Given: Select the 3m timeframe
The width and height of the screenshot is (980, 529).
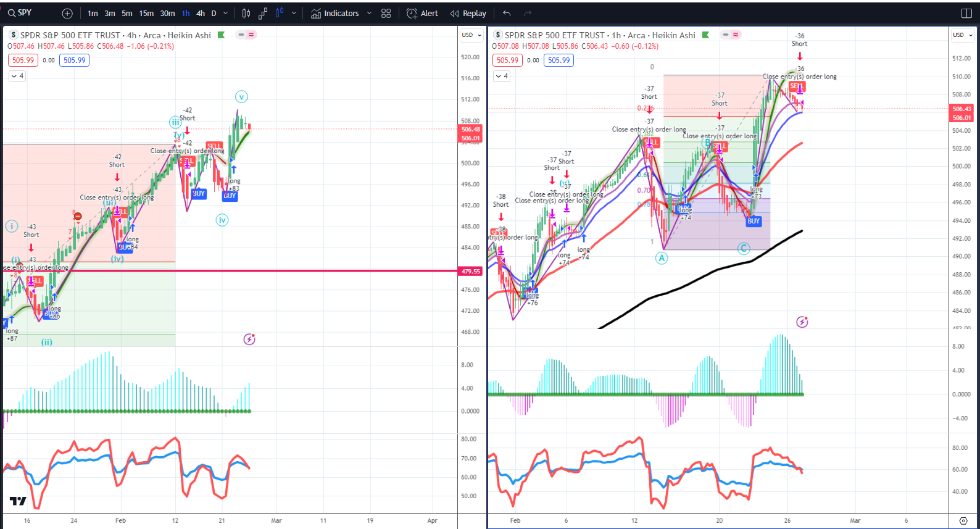Looking at the screenshot, I should coord(110,14).
